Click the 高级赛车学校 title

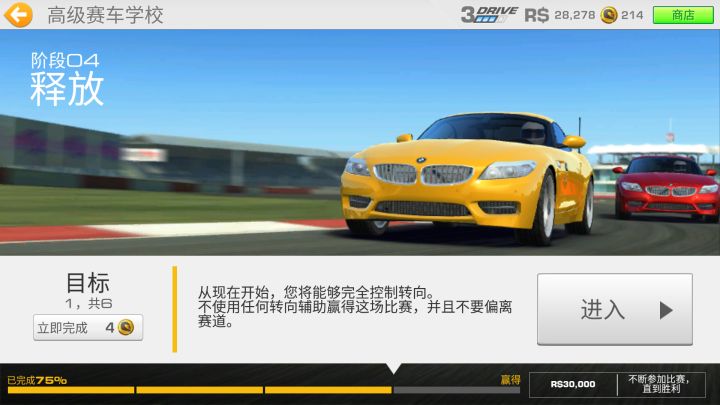click(x=105, y=15)
